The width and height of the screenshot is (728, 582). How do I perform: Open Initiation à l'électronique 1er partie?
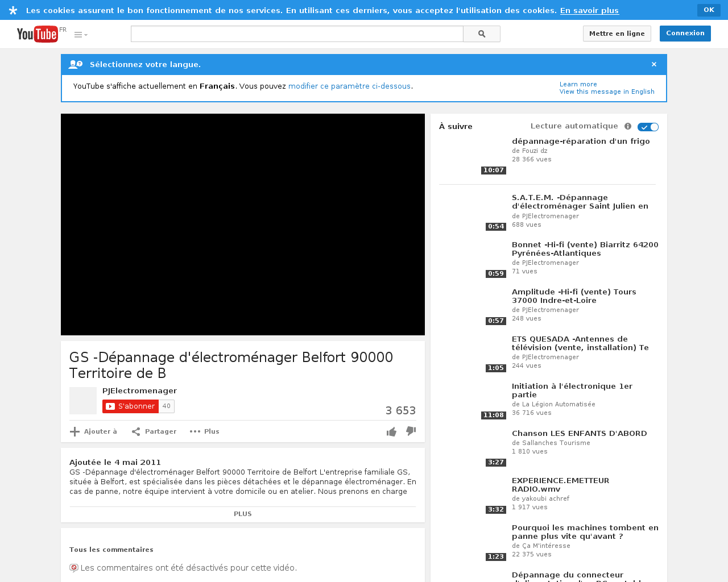572,390
